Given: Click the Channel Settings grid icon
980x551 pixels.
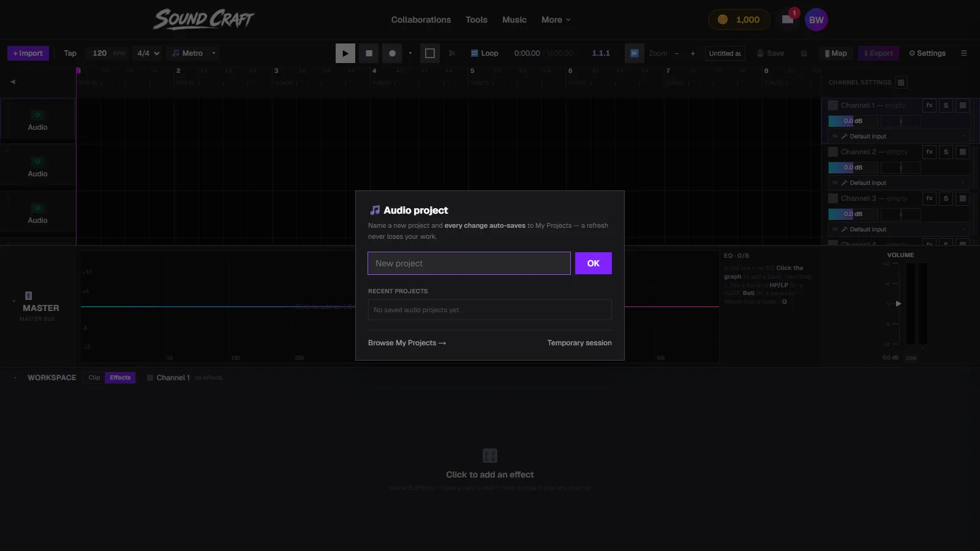Looking at the screenshot, I should (x=901, y=83).
